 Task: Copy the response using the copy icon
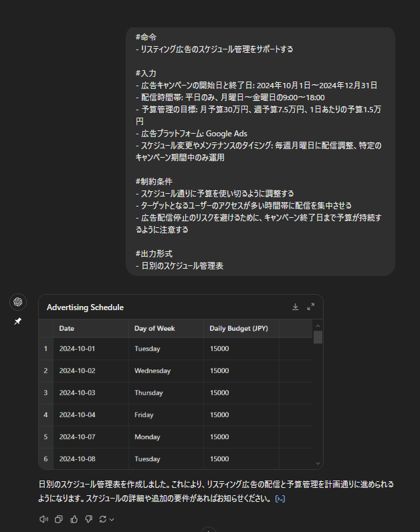[59, 519]
